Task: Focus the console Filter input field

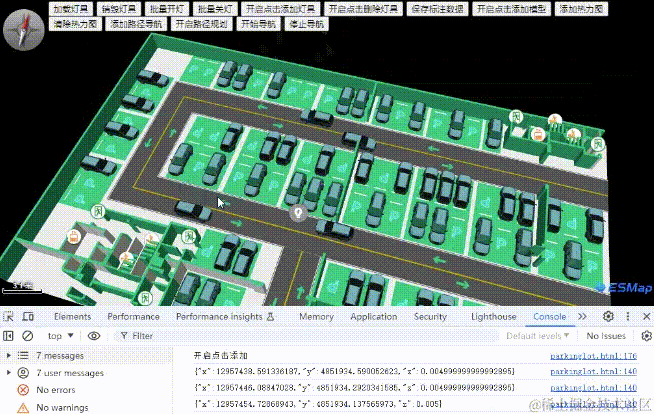Action: tap(309, 336)
